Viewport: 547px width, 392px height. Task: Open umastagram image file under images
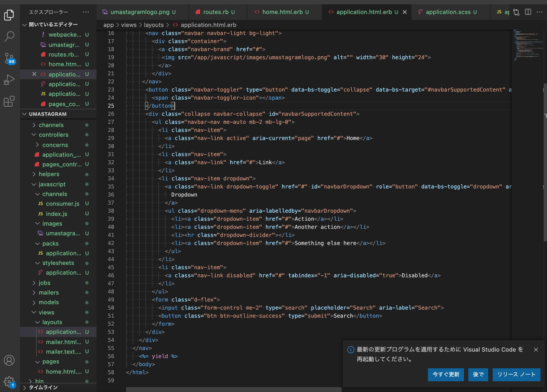(58, 233)
